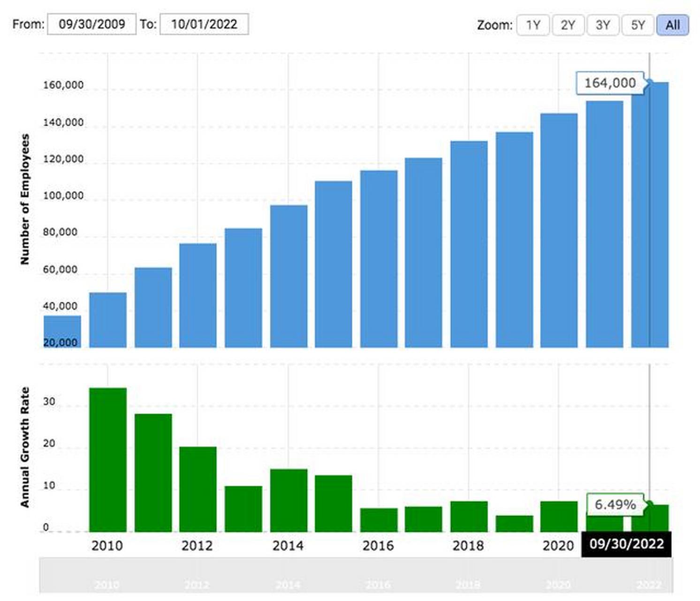Viewport: 700px width, 601px height.
Task: Click the 2020 blue employees bar
Action: 559,231
